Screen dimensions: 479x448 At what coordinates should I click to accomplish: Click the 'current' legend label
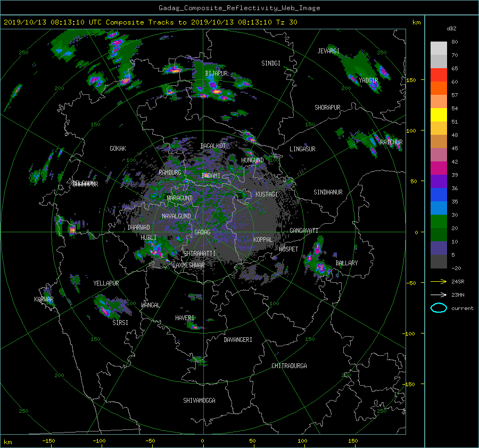[x=463, y=308]
